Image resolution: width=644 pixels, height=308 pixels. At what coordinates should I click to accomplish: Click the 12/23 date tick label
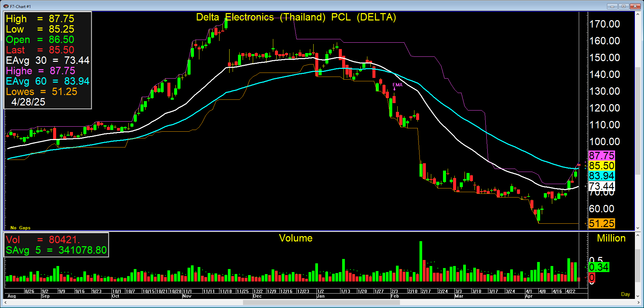click(x=303, y=291)
